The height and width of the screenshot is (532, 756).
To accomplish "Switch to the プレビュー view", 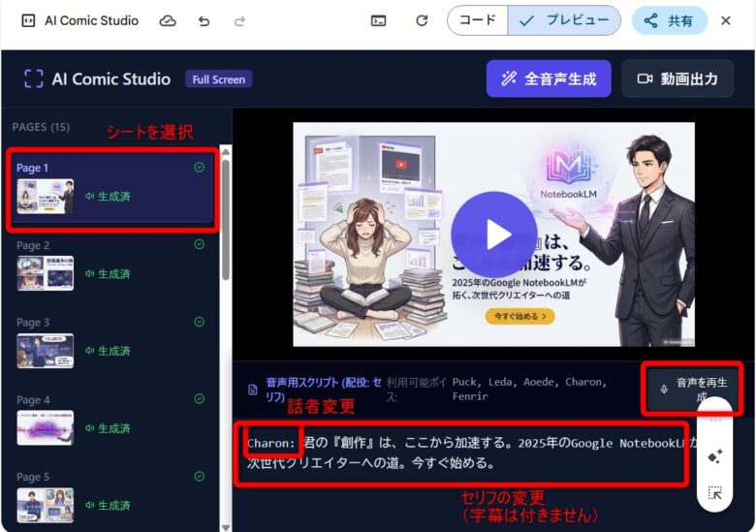I will point(565,20).
